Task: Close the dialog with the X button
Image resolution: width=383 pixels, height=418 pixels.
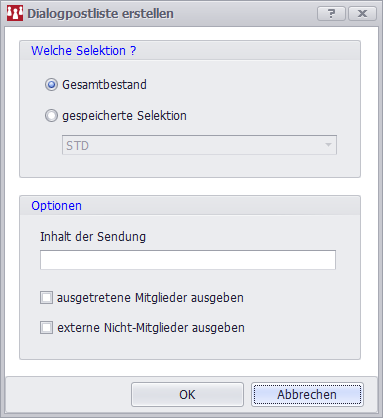Action: [362, 14]
